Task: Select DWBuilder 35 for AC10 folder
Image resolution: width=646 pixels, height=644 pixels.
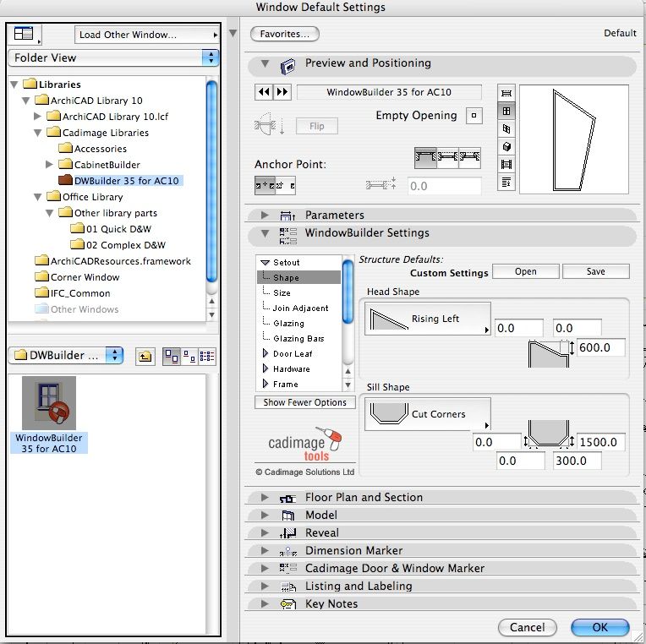Action: coord(120,181)
